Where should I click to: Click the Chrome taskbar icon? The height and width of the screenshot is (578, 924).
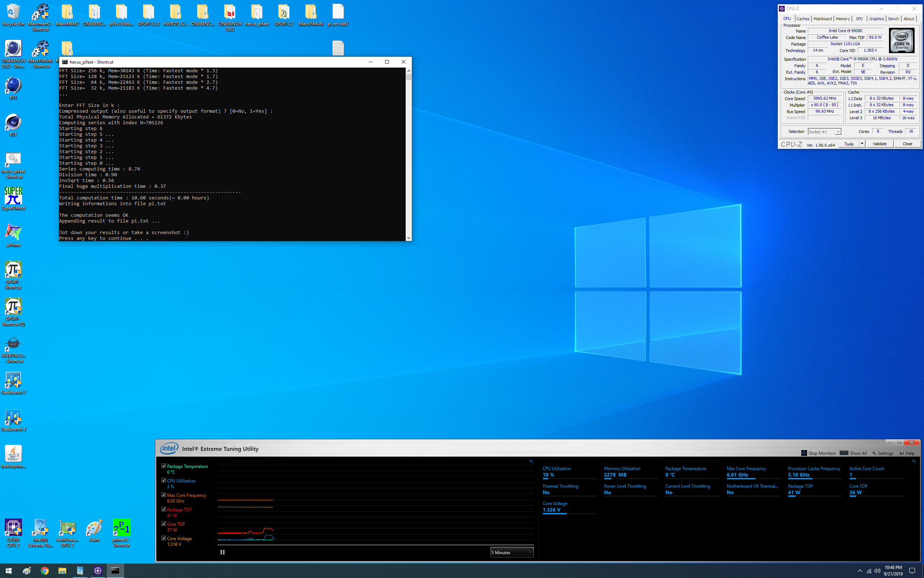pyautogui.click(x=45, y=571)
